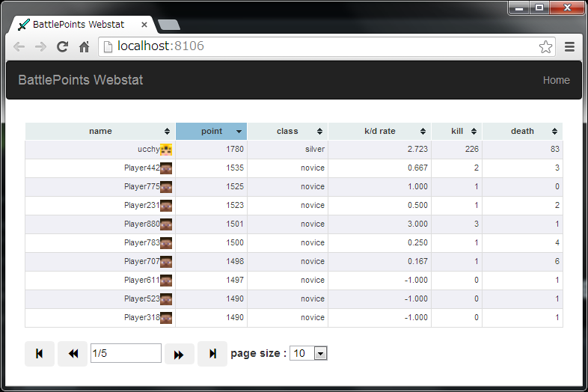Click the Home link in navbar
Viewport: 588px width, 392px height.
point(556,80)
